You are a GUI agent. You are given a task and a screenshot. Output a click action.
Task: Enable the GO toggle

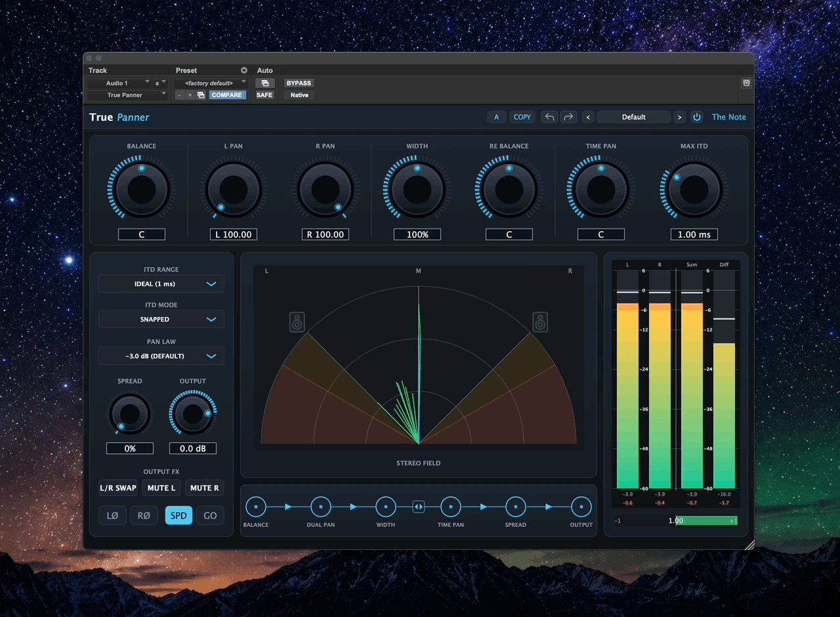210,515
